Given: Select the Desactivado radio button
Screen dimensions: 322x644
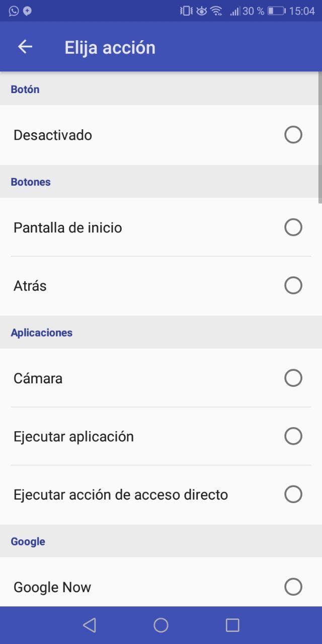Looking at the screenshot, I should [x=293, y=135].
